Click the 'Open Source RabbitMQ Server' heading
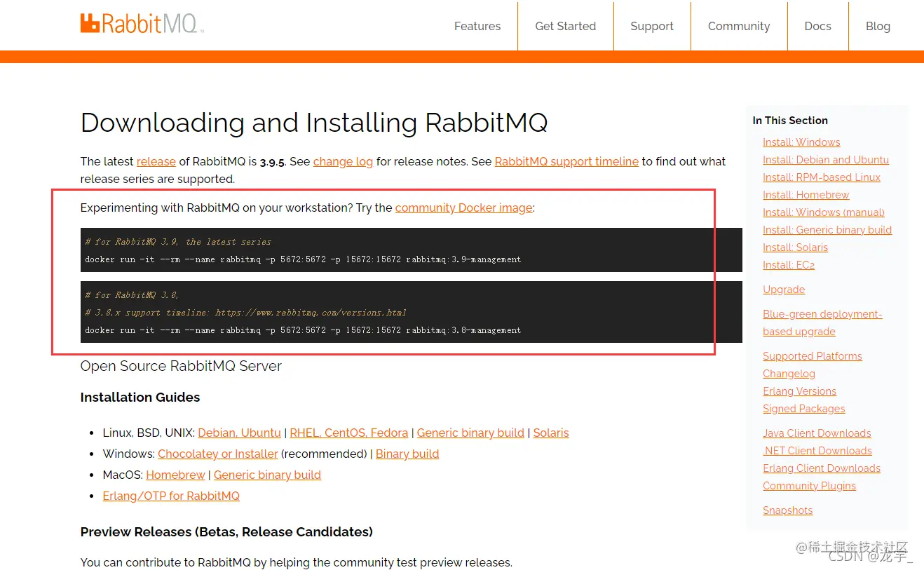 (x=181, y=366)
